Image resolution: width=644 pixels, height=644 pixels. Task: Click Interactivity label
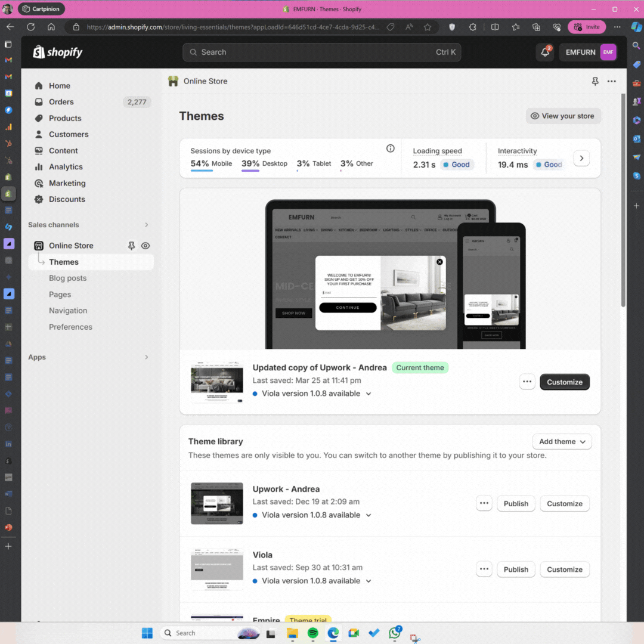tap(517, 151)
